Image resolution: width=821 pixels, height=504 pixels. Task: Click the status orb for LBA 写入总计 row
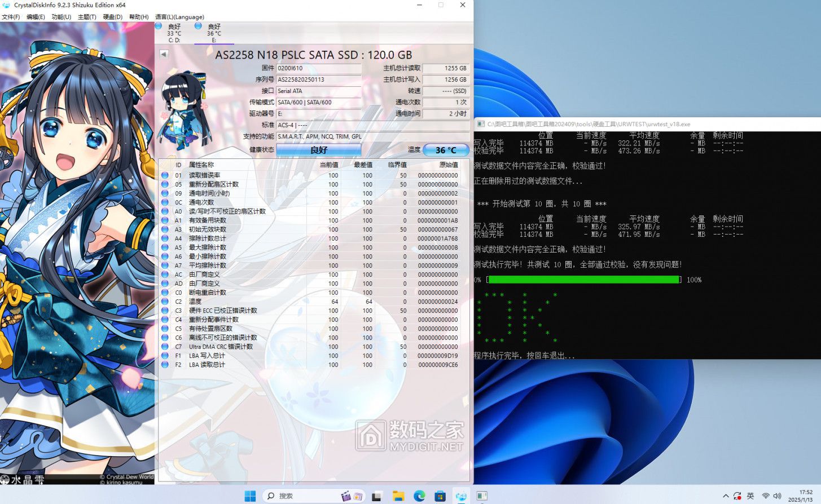pyautogui.click(x=165, y=356)
